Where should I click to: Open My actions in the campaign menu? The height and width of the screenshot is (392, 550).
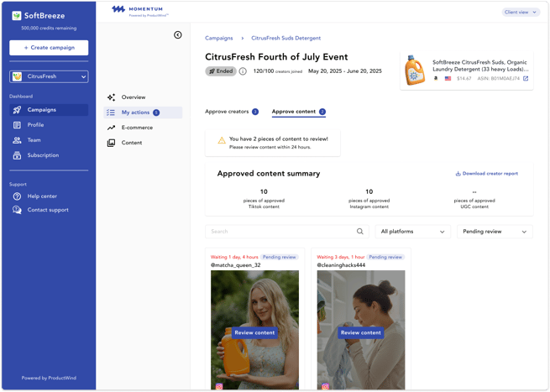pyautogui.click(x=143, y=112)
